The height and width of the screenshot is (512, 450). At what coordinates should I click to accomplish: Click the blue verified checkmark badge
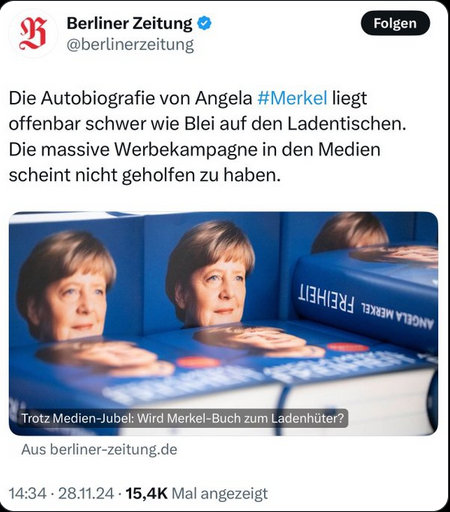(204, 24)
